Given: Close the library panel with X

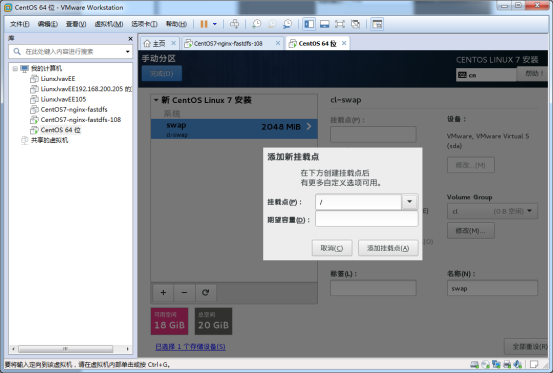Looking at the screenshot, I should pos(130,38).
